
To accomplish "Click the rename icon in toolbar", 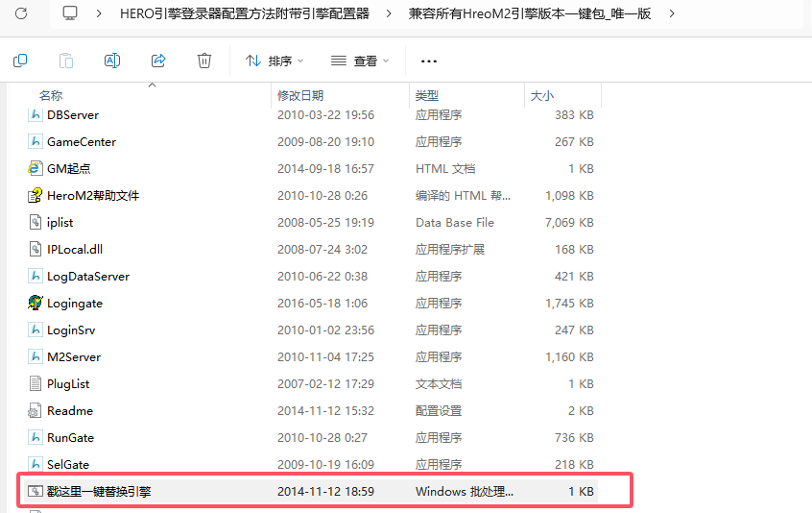I will coord(112,61).
